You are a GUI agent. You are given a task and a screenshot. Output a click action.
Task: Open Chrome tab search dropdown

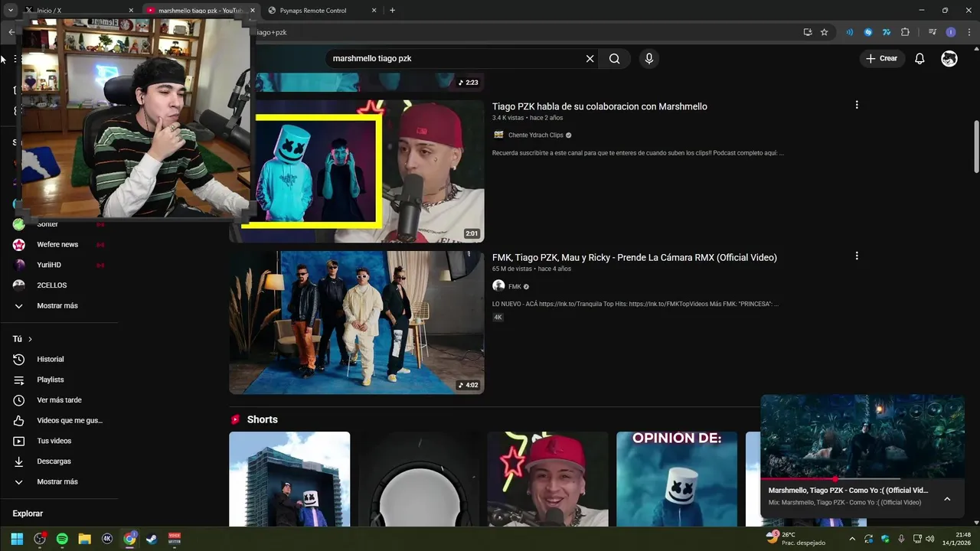pos(11,10)
